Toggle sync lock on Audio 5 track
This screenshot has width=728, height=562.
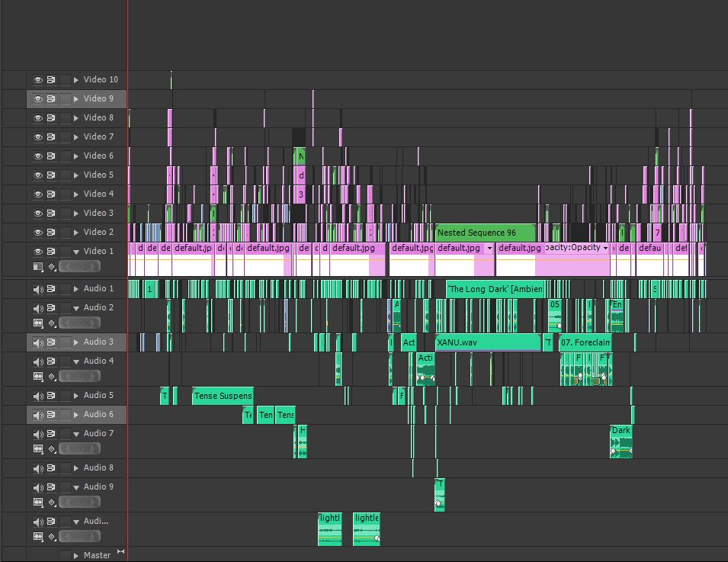(51, 396)
